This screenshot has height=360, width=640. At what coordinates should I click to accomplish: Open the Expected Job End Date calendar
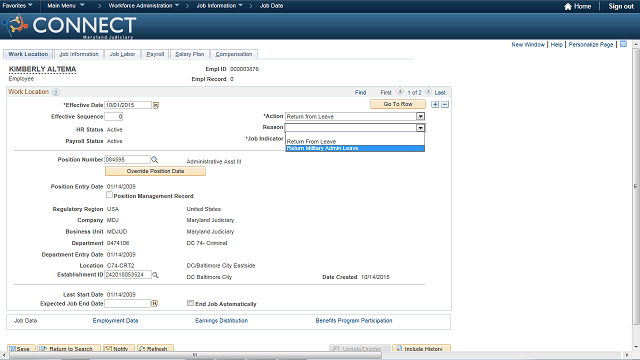[x=154, y=304]
